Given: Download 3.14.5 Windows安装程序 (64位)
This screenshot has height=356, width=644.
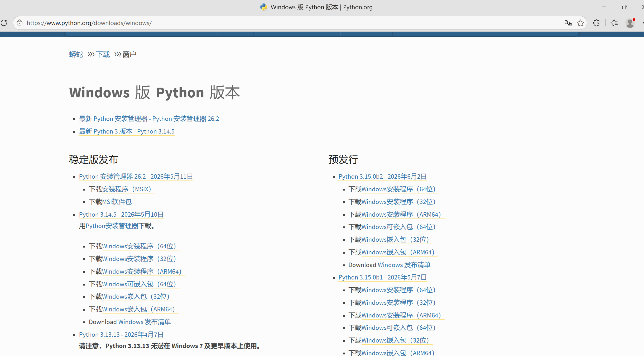Looking at the screenshot, I should click(141, 246).
